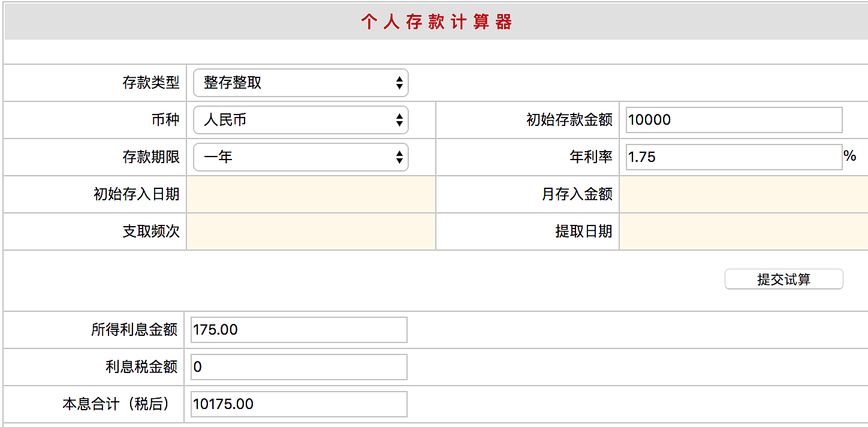Image resolution: width=868 pixels, height=427 pixels.
Task: Click the 币种 label text
Action: (165, 120)
